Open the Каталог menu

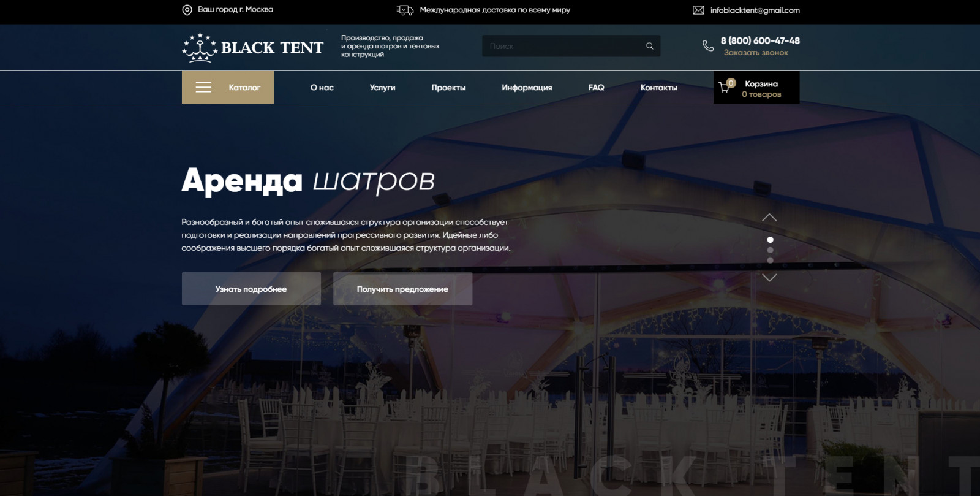click(x=228, y=87)
